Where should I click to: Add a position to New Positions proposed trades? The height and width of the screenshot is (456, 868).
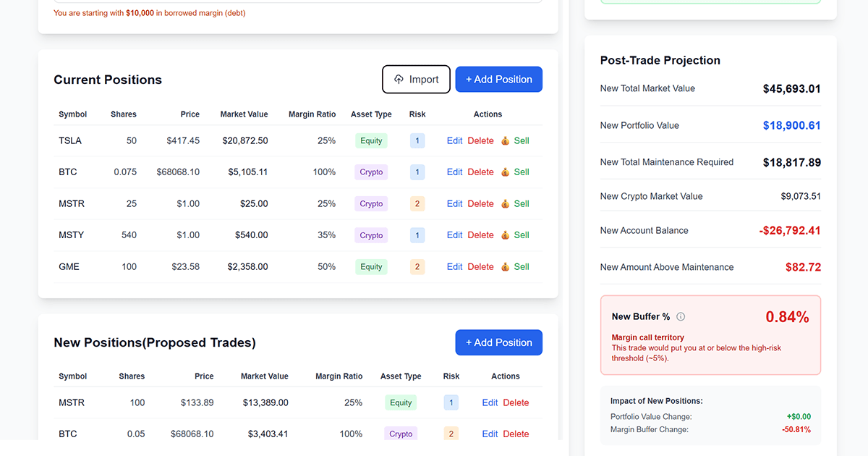coord(498,343)
